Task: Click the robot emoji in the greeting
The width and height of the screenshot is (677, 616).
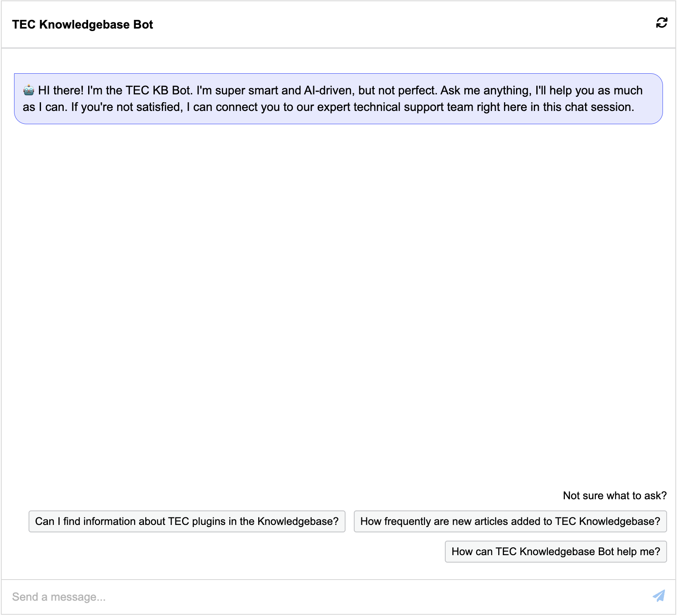Action: coord(29,90)
